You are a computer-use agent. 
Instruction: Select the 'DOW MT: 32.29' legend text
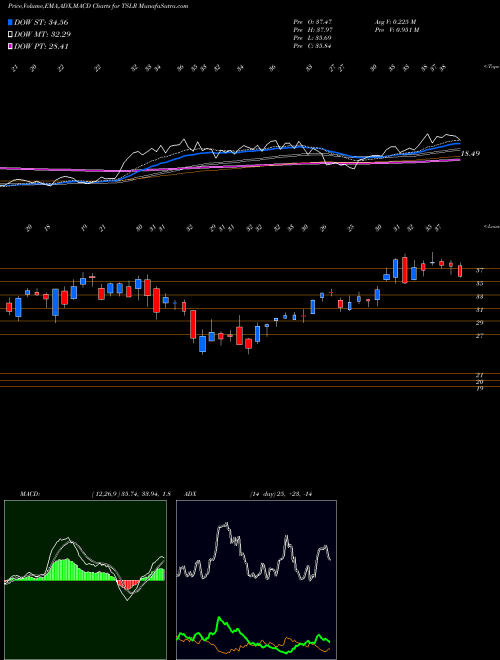coord(42,35)
